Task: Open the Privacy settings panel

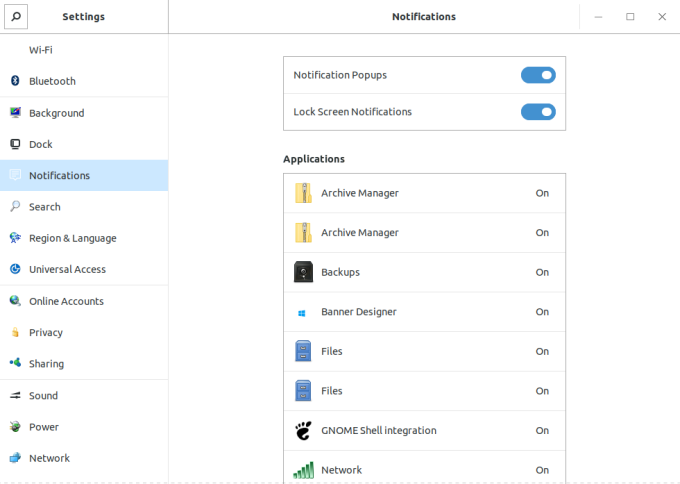Action: point(46,333)
